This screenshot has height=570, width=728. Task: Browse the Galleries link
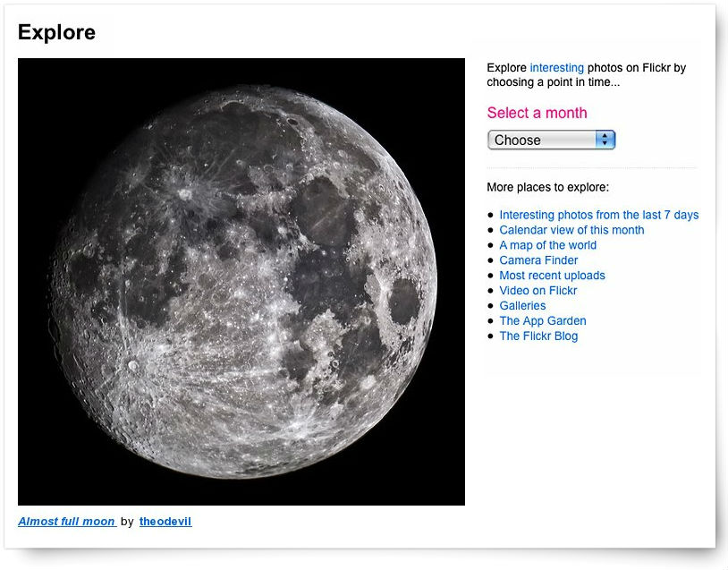point(522,306)
